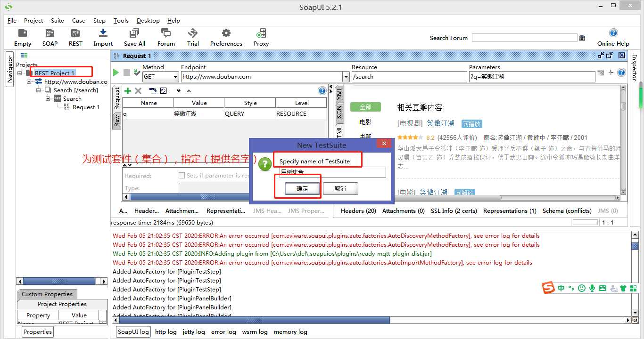Click the clear parameter values icon

(164, 90)
